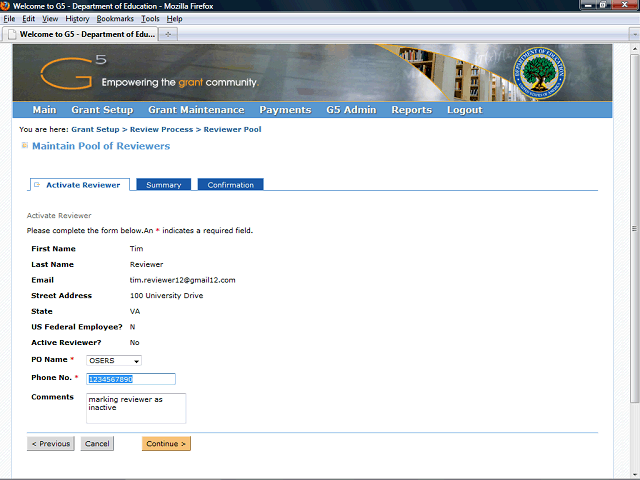This screenshot has height=480, width=640.
Task: Select the Welcome to G5 browser tab
Action: (x=81, y=34)
